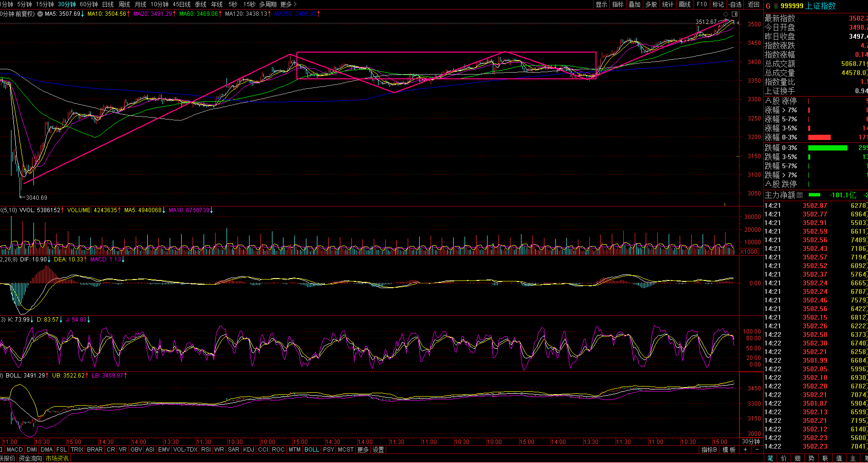Switch to 月线 monthly chart
The height and width of the screenshot is (463, 868).
tap(141, 4)
